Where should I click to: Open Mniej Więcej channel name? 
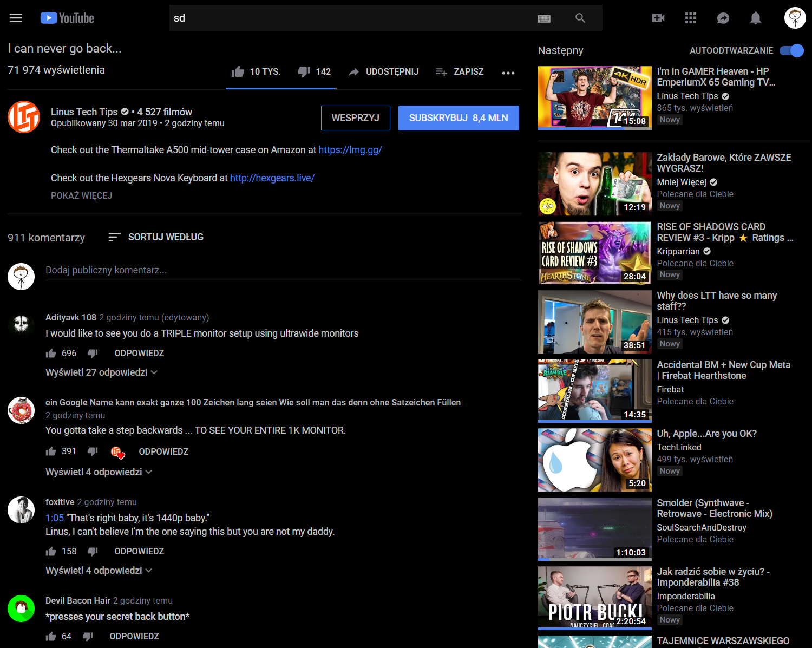682,182
